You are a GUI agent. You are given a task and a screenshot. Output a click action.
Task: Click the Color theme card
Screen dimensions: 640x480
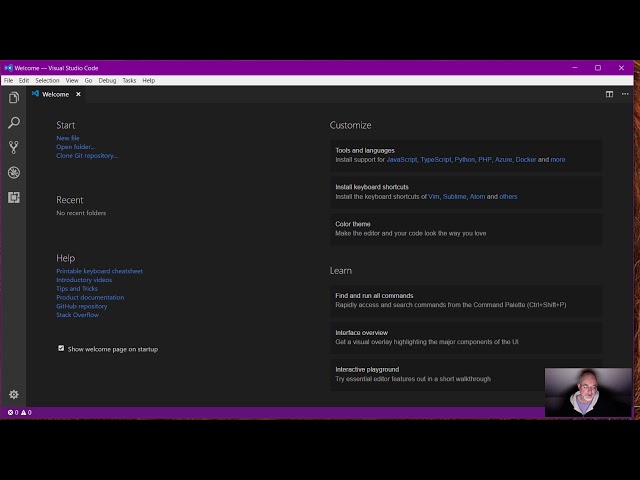click(x=466, y=229)
